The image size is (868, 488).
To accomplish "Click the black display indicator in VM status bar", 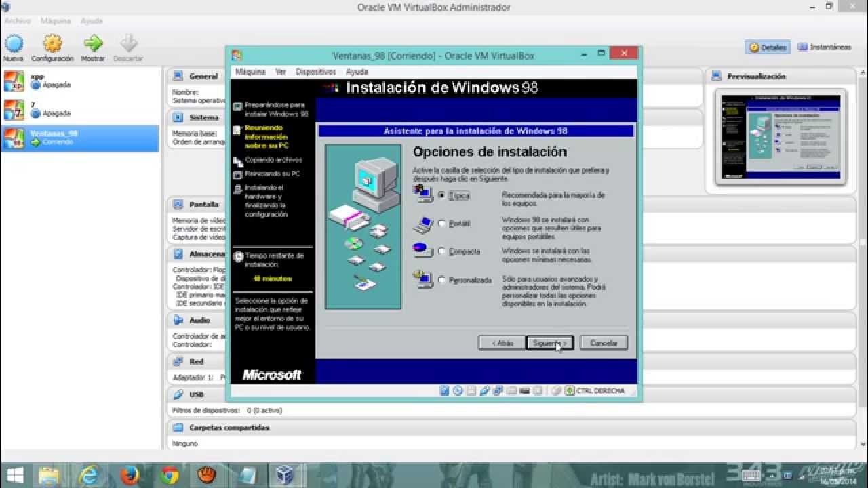I will click(x=524, y=391).
